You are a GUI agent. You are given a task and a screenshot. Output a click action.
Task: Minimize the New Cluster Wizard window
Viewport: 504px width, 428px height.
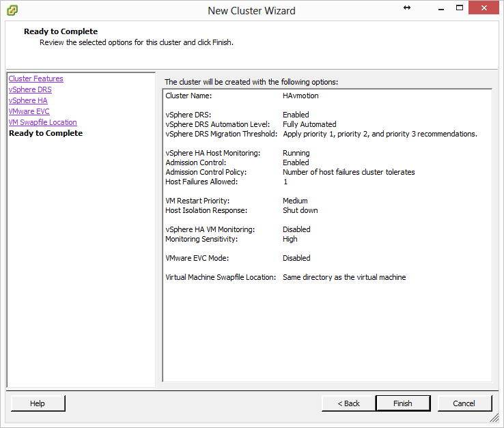(441, 10)
